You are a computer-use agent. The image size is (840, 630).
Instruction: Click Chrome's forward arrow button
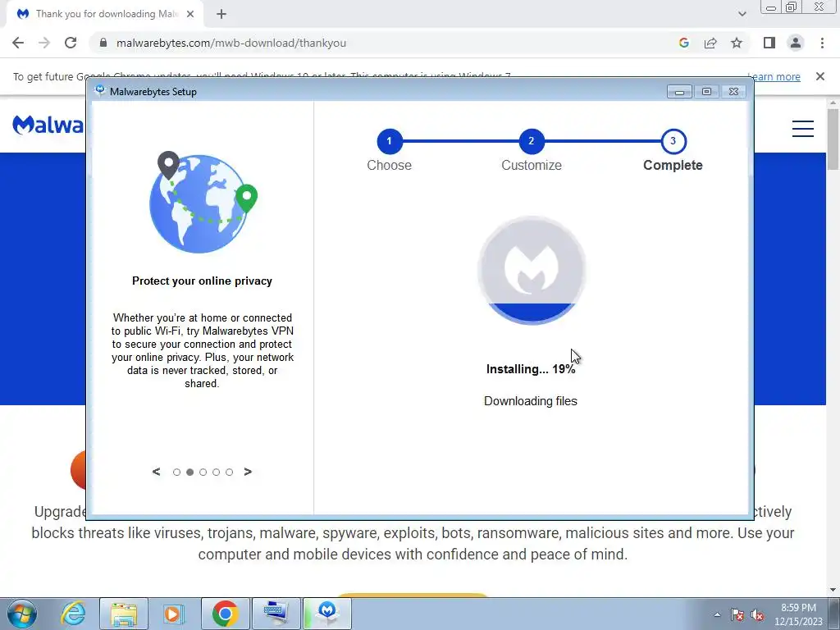pos(44,43)
